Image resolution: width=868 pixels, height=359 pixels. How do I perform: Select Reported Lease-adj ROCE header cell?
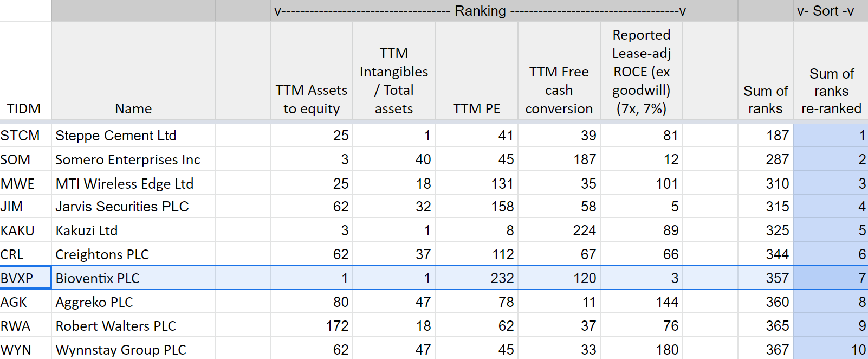click(642, 70)
